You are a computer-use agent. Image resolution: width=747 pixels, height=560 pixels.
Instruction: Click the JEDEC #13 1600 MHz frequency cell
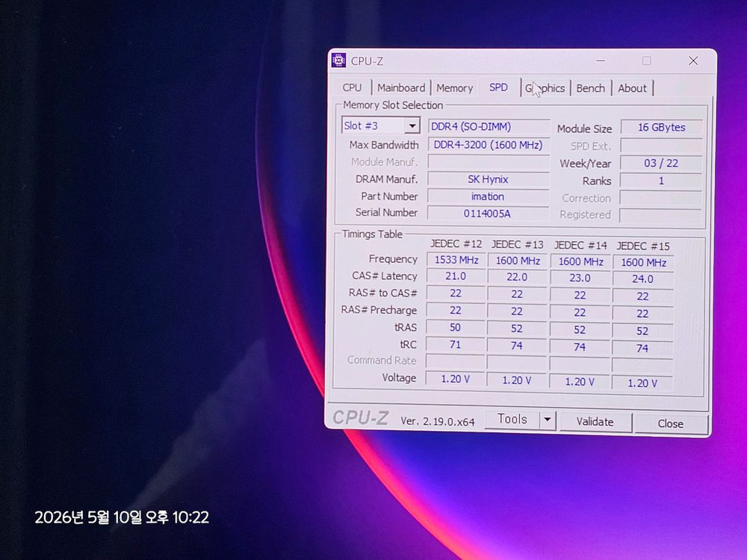(518, 261)
